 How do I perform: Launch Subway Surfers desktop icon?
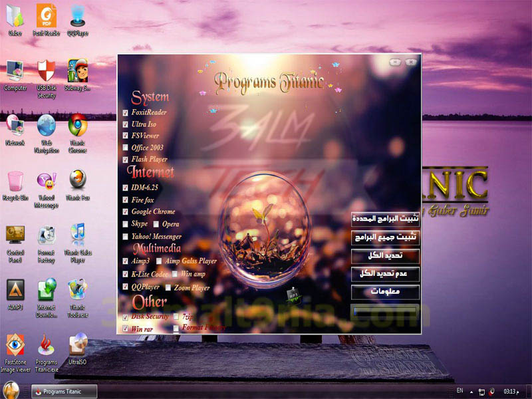click(78, 75)
